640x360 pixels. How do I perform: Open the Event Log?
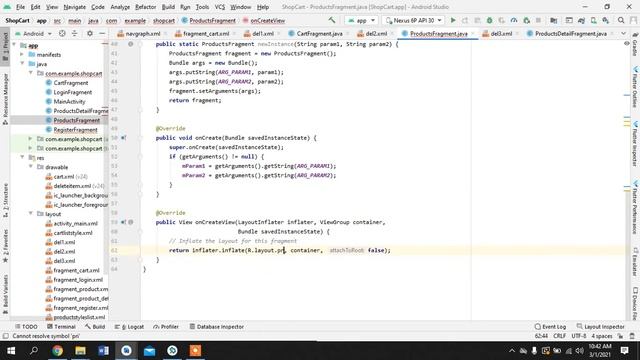pyautogui.click(x=550, y=327)
